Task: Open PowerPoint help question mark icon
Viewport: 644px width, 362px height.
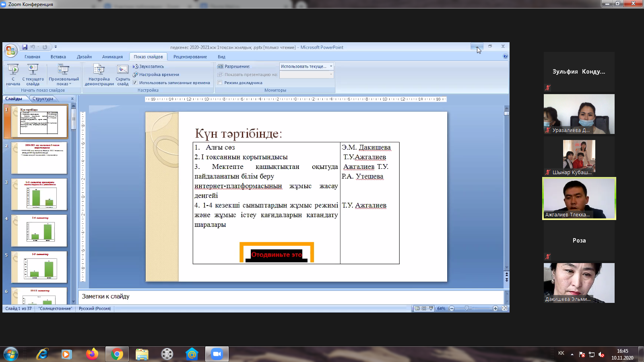Action: (x=505, y=56)
